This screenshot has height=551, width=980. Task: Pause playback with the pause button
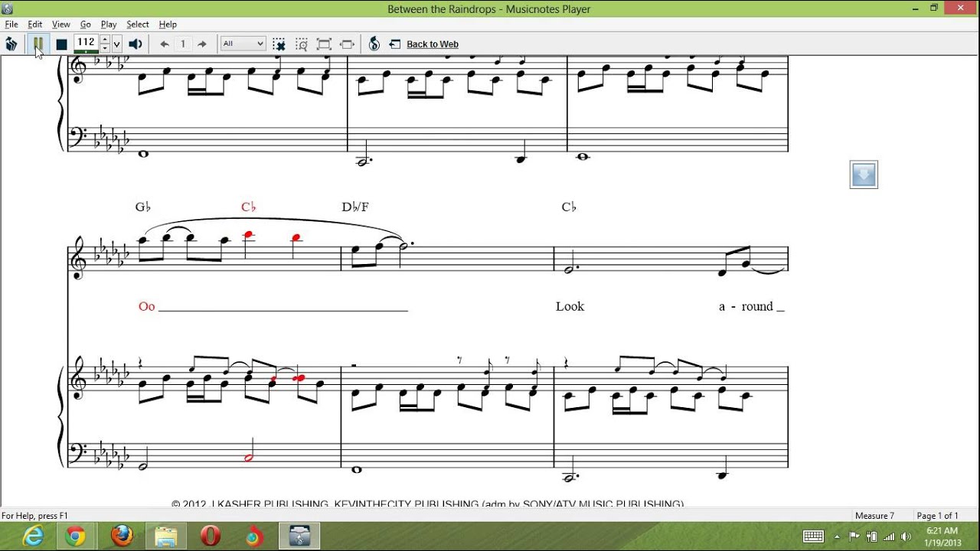pos(38,44)
